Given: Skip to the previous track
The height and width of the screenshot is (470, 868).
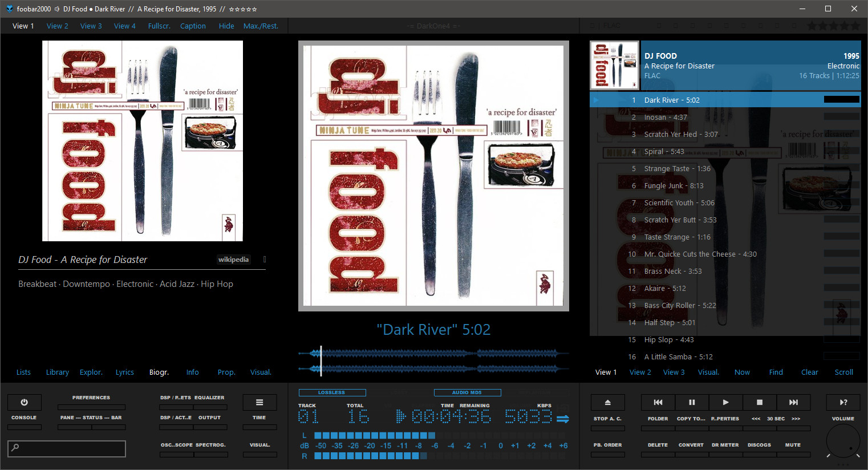Looking at the screenshot, I should coord(658,402).
